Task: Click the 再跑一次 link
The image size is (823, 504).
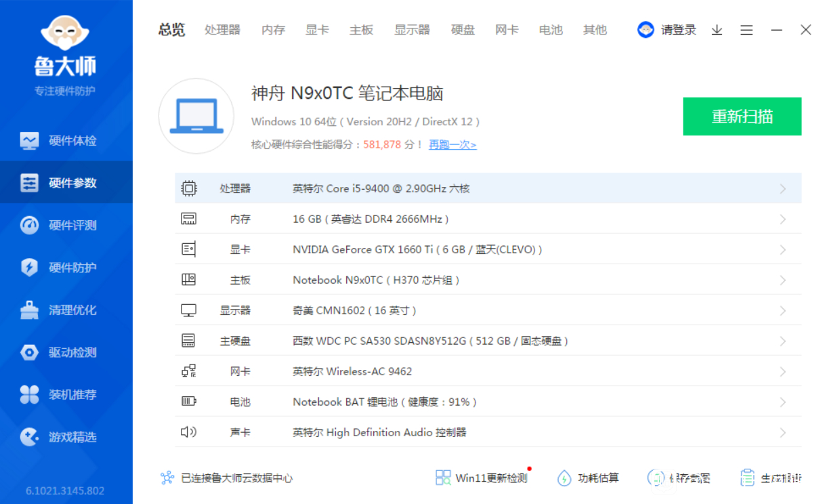Action: point(452,144)
